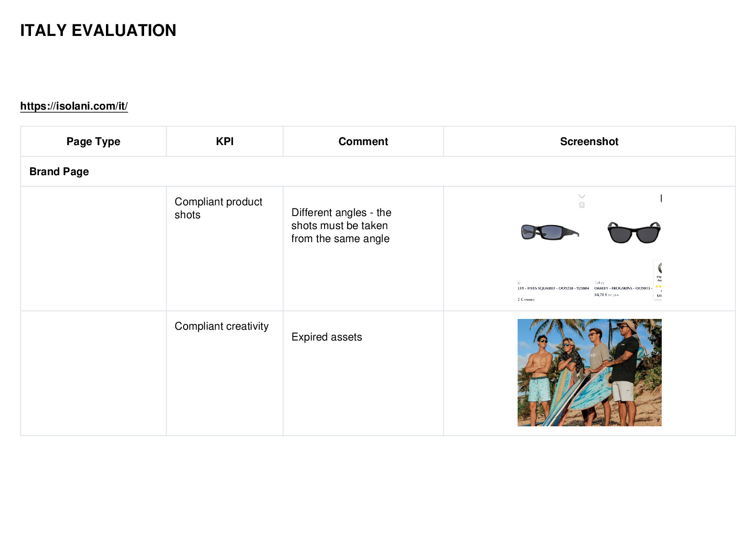Click the ITALY EVALUATION heading
The image size is (756, 535).
point(98,31)
